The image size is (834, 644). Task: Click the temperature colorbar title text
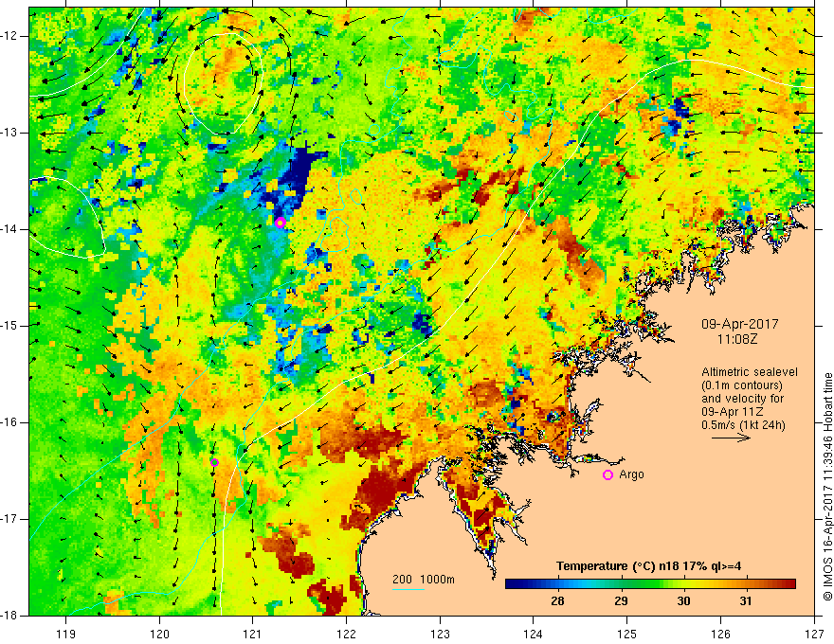click(x=648, y=566)
